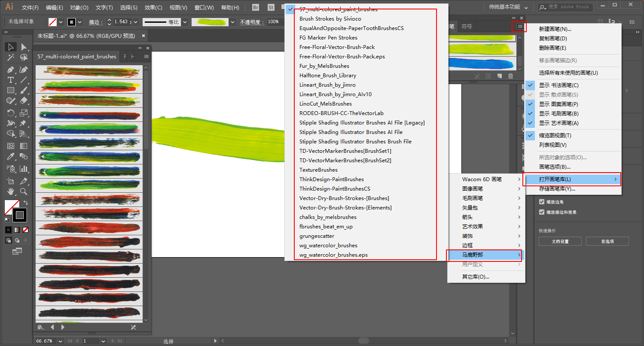Uncheck the 缩放描边和效果 checkbox
The height and width of the screenshot is (346, 644).
pos(541,212)
